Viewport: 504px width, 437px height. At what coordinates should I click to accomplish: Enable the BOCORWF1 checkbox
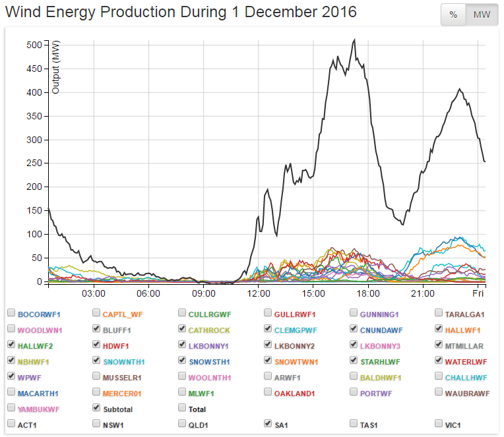[x=11, y=313]
